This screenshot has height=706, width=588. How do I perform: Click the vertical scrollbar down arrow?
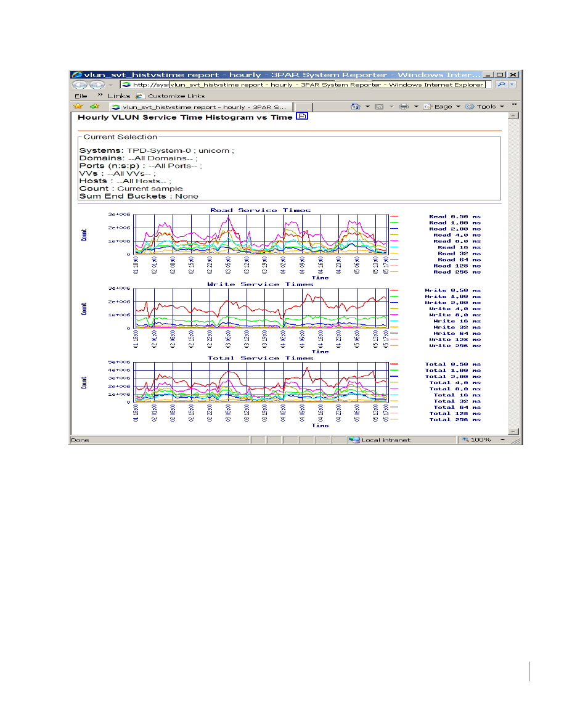513,432
